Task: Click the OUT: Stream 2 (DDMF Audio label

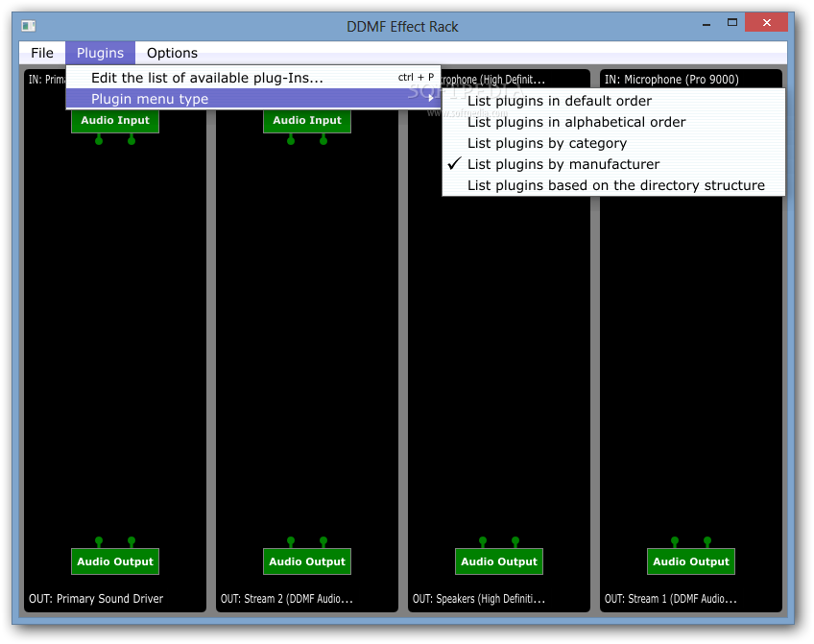Action: point(287,598)
